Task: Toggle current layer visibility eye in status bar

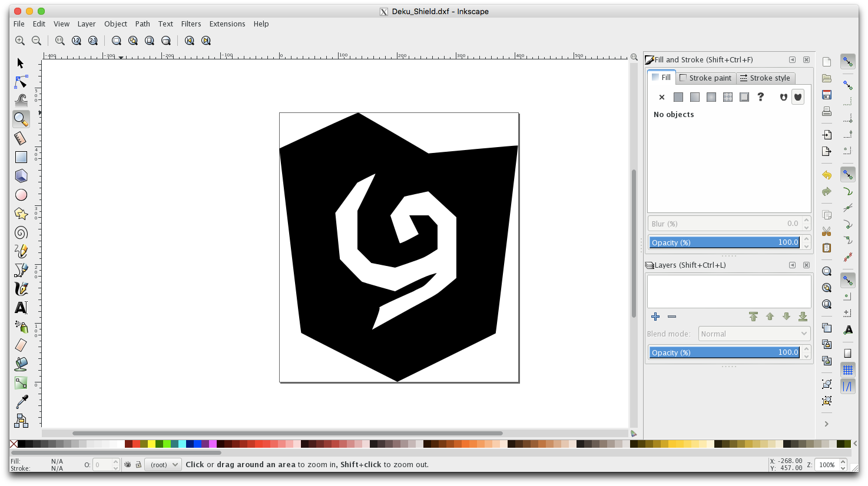Action: pos(128,465)
